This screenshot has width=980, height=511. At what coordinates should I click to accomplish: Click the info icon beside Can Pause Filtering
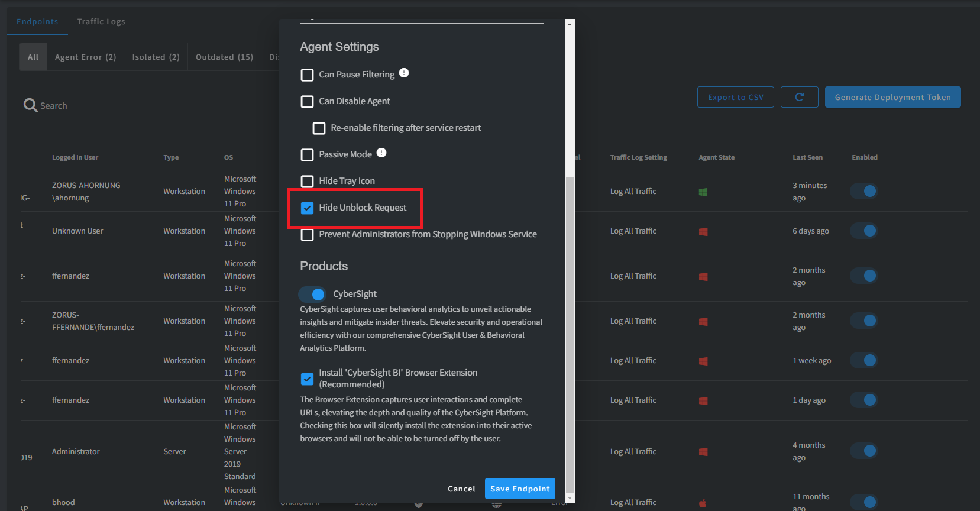tap(404, 73)
